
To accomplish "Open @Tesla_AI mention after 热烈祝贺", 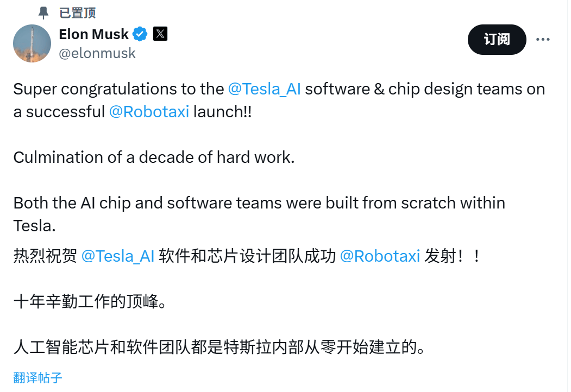I will pyautogui.click(x=118, y=256).
